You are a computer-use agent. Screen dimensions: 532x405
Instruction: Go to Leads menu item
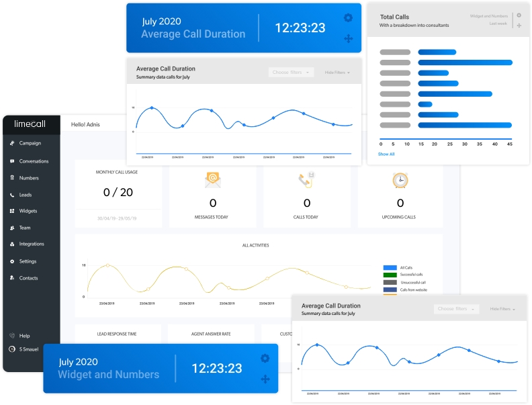tap(26, 195)
